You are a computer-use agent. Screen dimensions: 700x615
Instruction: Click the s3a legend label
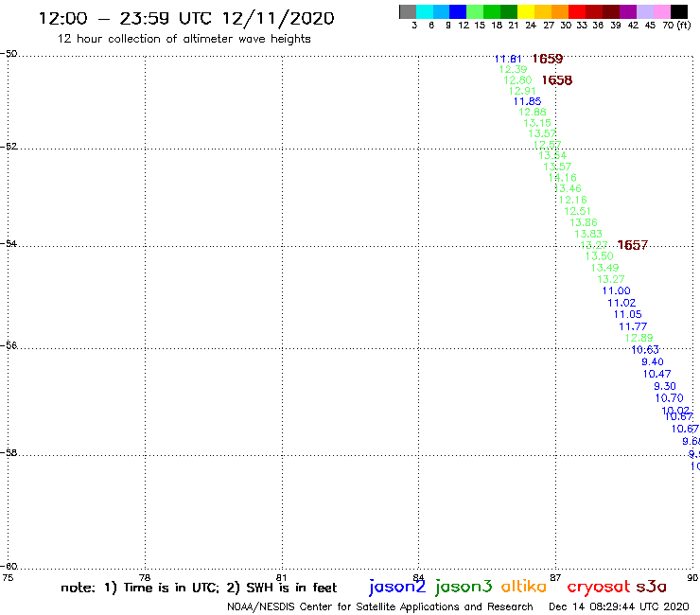tap(652, 587)
